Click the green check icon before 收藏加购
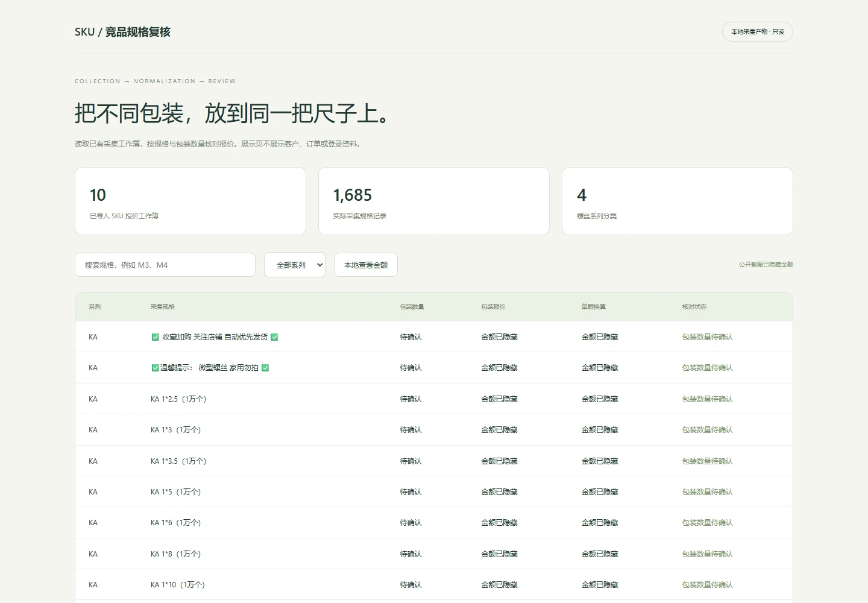 155,337
